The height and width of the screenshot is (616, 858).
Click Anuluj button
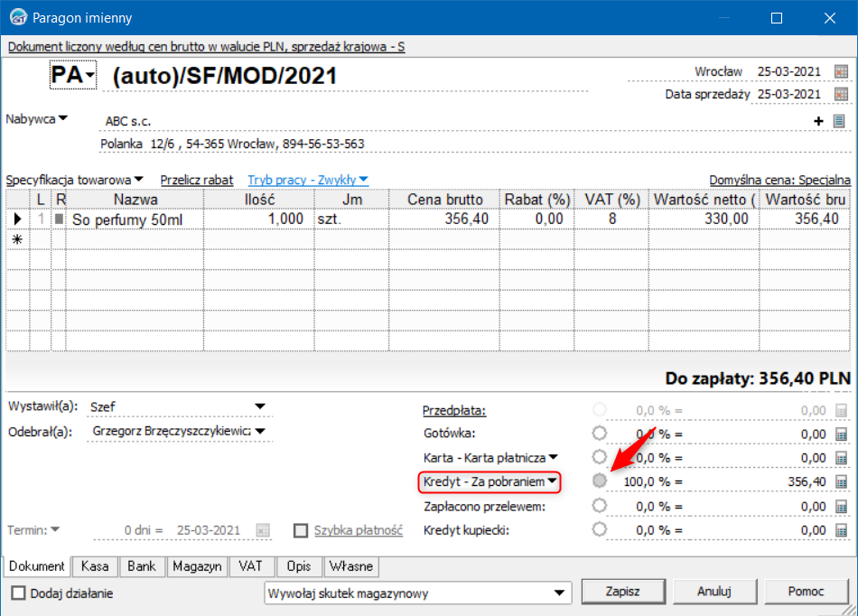click(714, 592)
